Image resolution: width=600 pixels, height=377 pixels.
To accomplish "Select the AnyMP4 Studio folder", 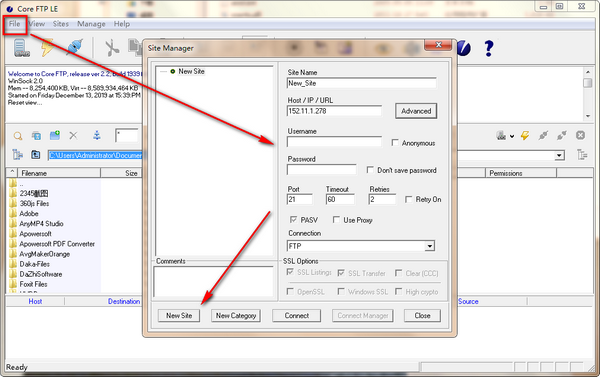I will (x=41, y=224).
